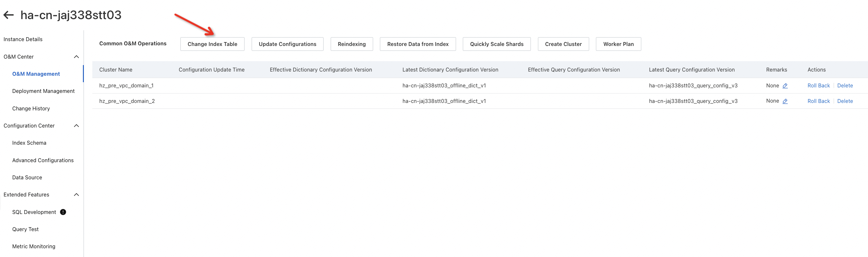
Task: Click cluster name hz_pre_vpc_domain_2
Action: pyautogui.click(x=127, y=101)
